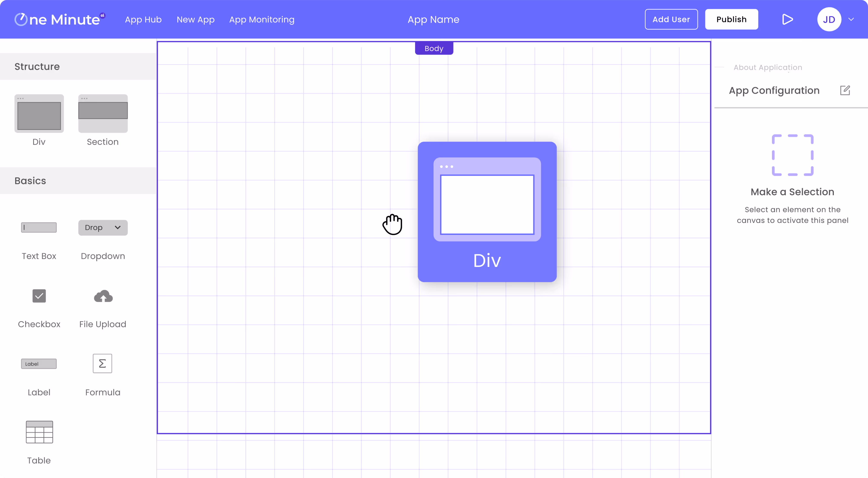Open the JD user avatar
Viewport: 868px width, 478px height.
(x=829, y=19)
